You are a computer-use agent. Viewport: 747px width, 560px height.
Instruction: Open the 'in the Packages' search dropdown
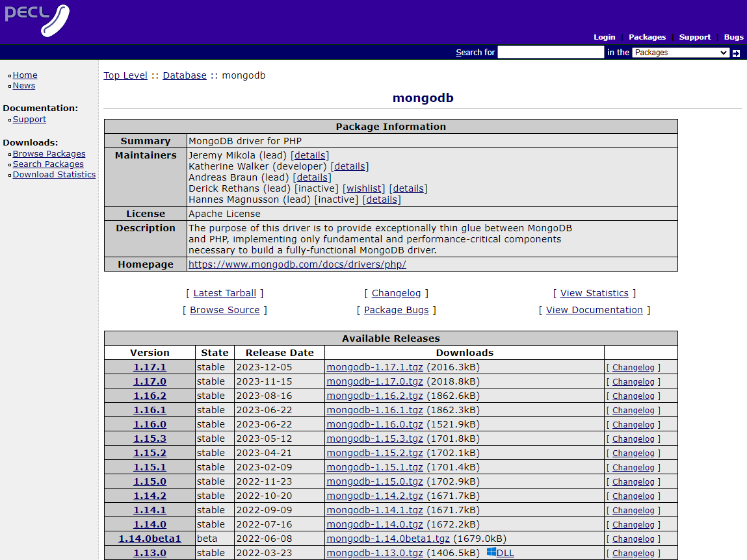(x=680, y=53)
